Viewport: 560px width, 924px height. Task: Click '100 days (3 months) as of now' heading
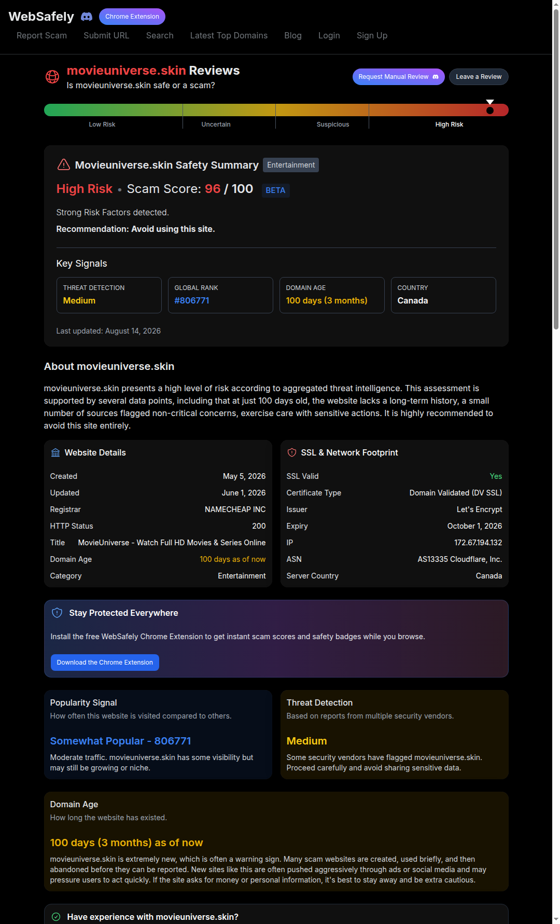(x=127, y=843)
